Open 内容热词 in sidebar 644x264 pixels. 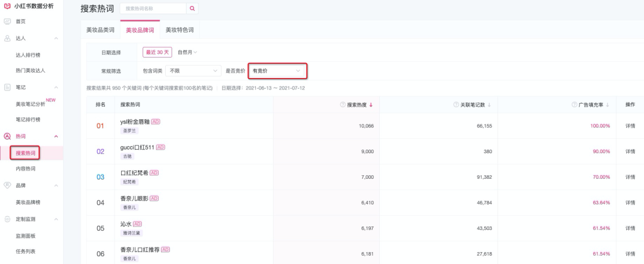[26, 169]
